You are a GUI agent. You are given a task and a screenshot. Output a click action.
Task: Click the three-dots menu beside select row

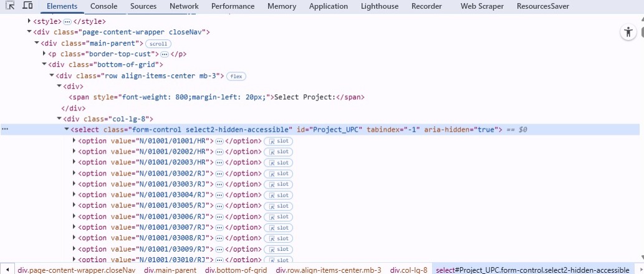point(5,130)
